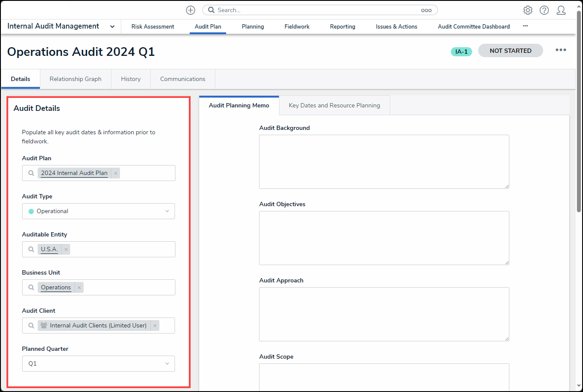This screenshot has height=392, width=583.
Task: Remove 2024 Internal Audit Plan tag
Action: point(116,173)
